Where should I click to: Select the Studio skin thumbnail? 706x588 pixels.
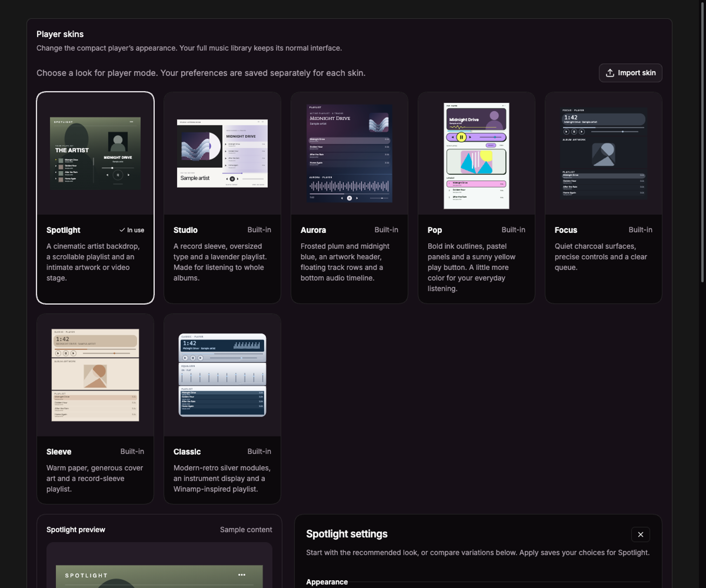(222, 153)
